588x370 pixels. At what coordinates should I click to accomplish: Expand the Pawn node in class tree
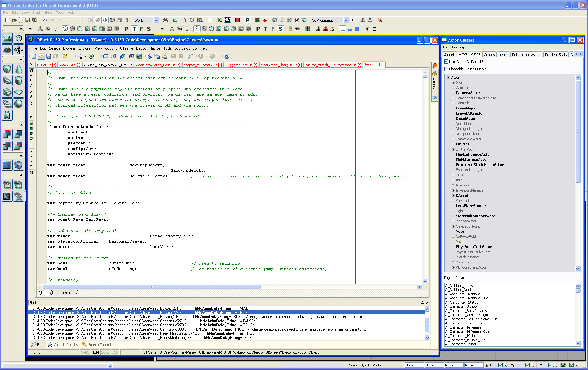(453, 242)
